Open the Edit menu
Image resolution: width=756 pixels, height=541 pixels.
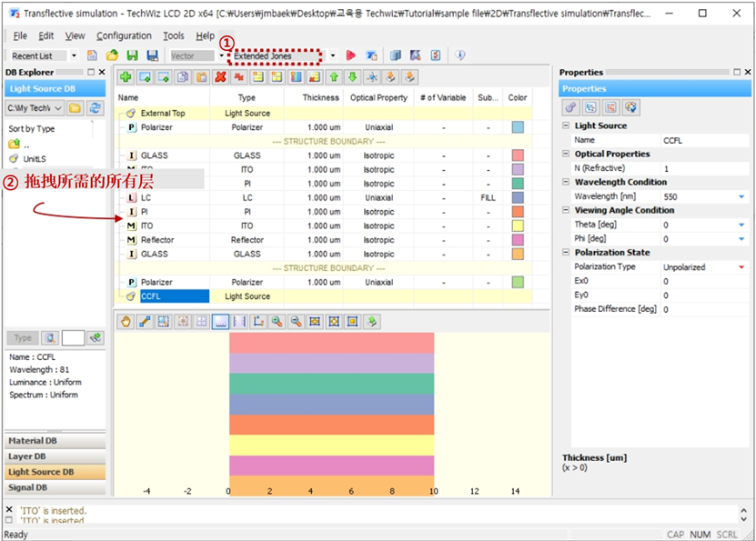(45, 35)
